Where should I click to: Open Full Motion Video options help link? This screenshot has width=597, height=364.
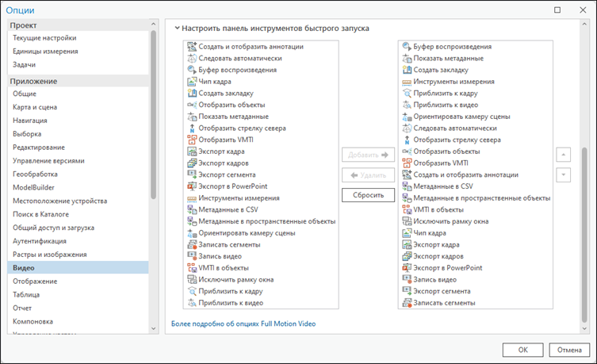248,324
